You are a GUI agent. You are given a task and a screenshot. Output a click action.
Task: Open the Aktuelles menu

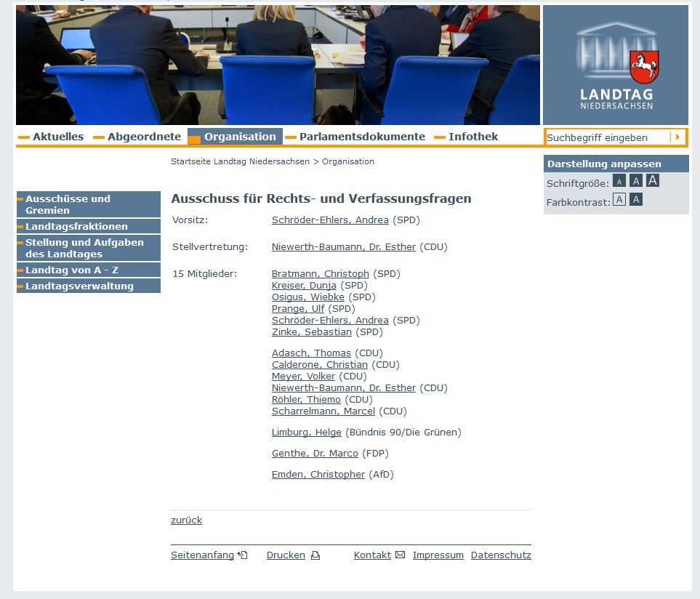(57, 137)
